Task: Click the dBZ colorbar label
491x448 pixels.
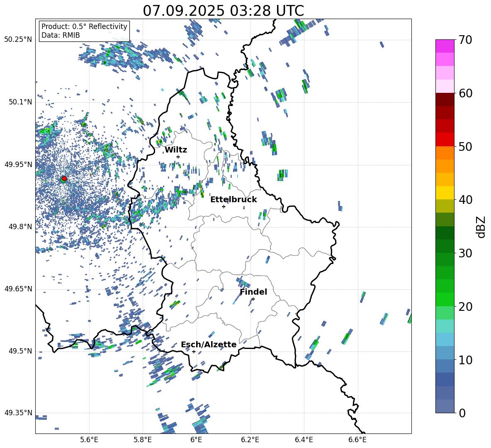Action: point(481,227)
